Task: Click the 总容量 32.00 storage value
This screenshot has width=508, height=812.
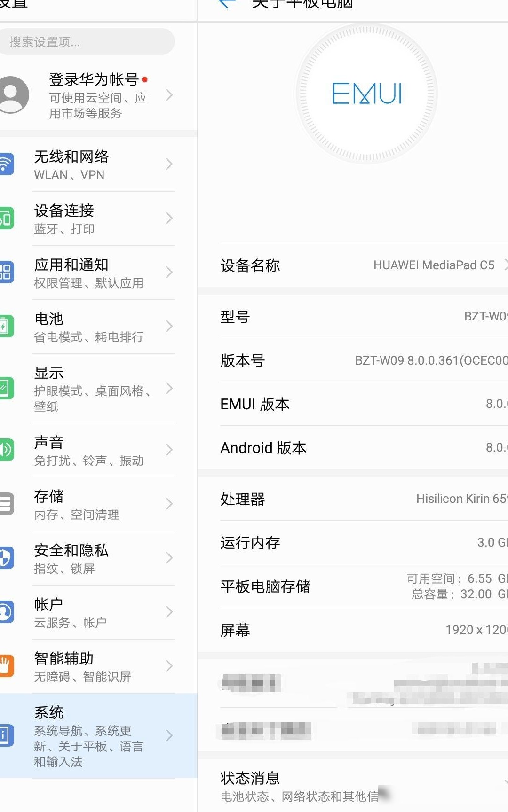Action: [x=460, y=594]
